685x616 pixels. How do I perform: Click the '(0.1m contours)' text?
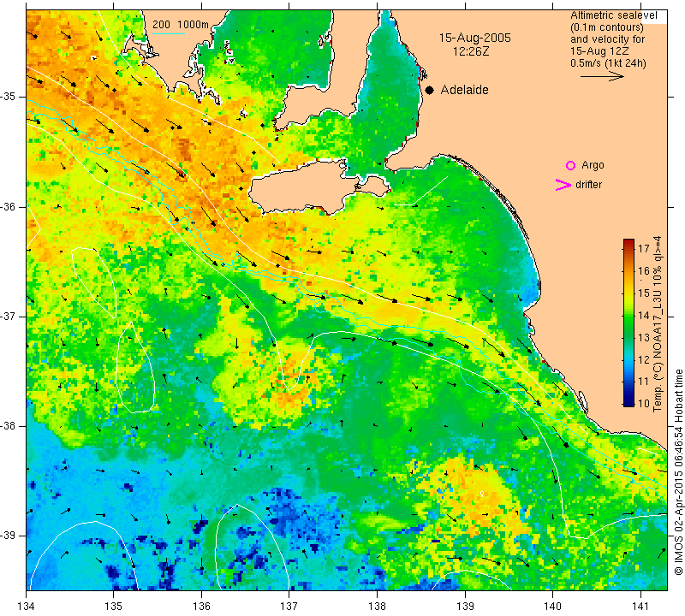click(x=607, y=27)
